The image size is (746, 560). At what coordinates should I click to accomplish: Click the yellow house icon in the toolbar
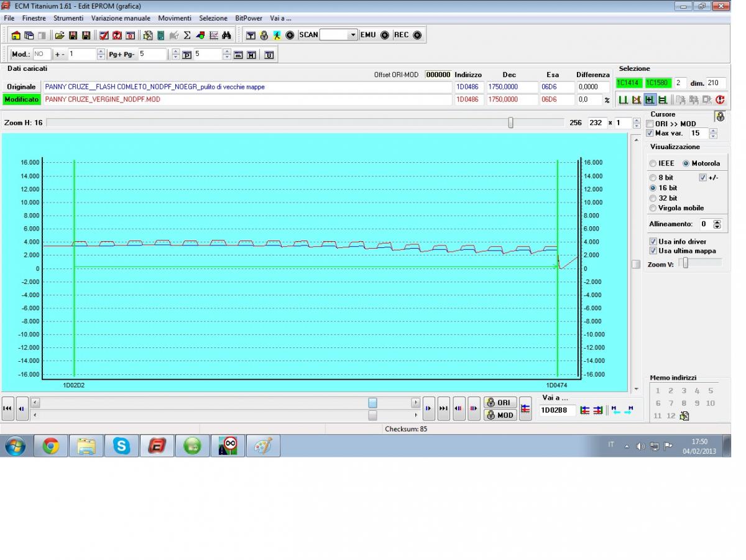pyautogui.click(x=16, y=35)
